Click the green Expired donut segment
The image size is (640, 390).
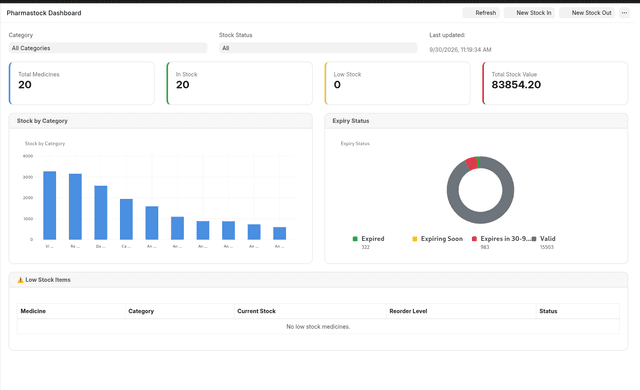pos(478,162)
